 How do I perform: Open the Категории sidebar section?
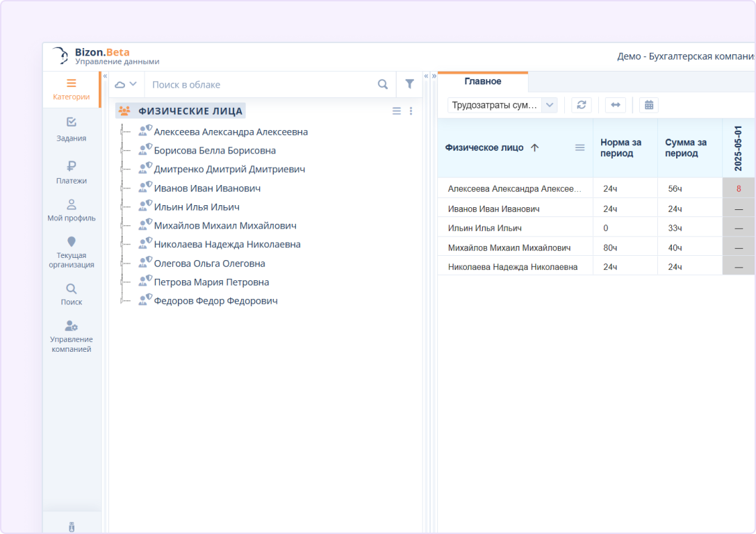71,89
